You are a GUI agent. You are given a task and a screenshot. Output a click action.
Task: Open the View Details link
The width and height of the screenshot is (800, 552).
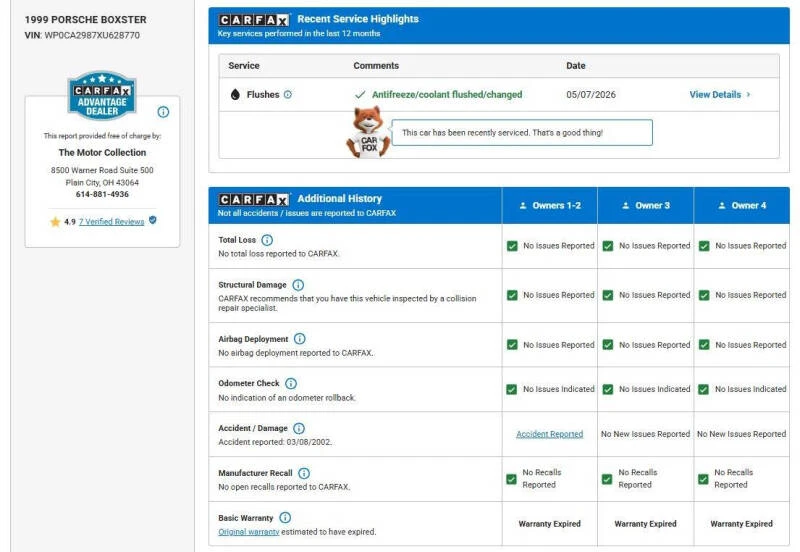[x=715, y=94]
